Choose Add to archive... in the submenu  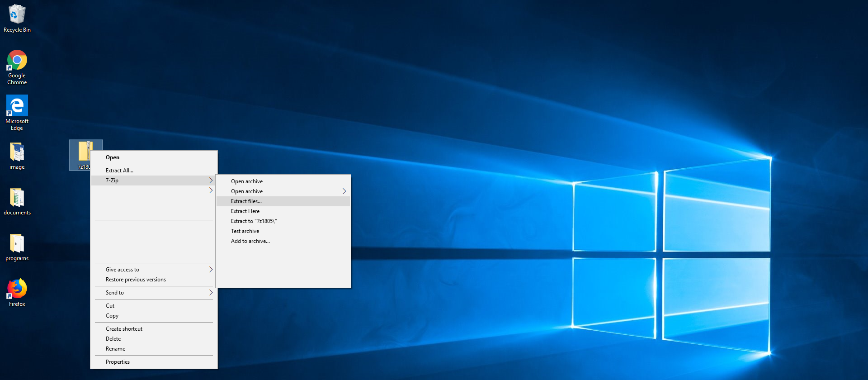[x=283, y=241]
